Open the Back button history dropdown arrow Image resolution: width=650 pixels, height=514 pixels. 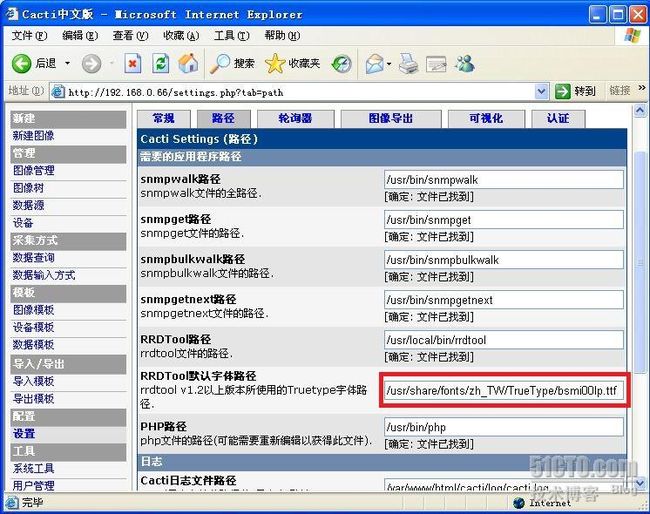67,64
